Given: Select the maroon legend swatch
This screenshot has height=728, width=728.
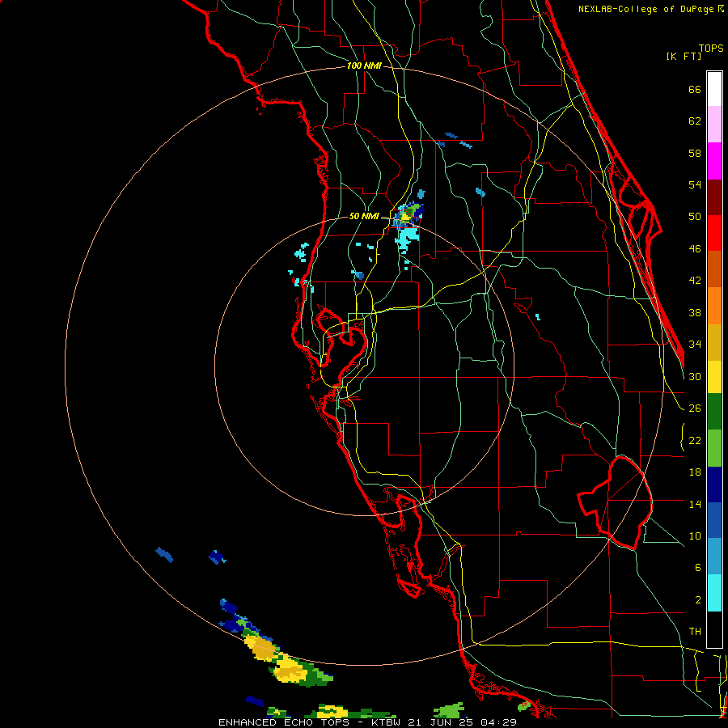Looking at the screenshot, I should (x=714, y=197).
